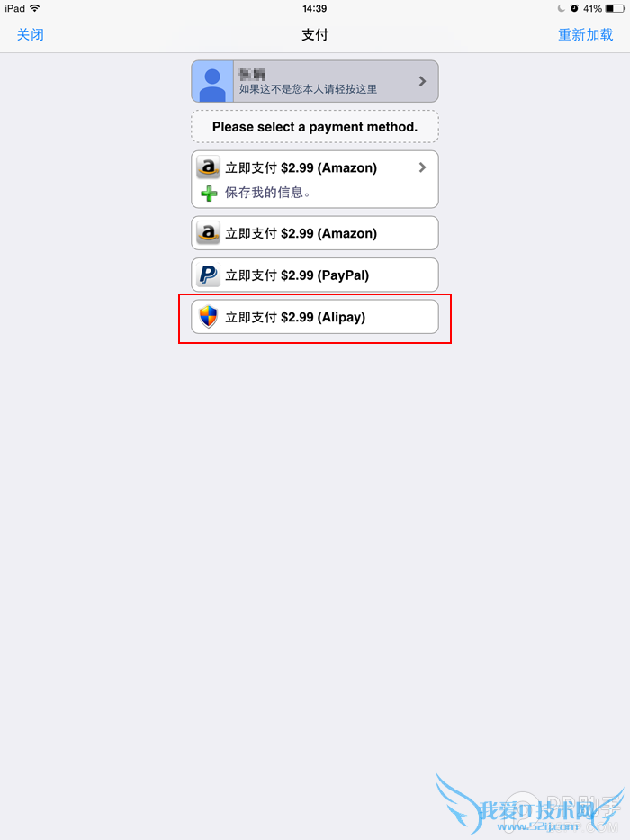This screenshot has height=840, width=630.
Task: Tap the moon Do Not Disturb icon
Action: (x=561, y=9)
